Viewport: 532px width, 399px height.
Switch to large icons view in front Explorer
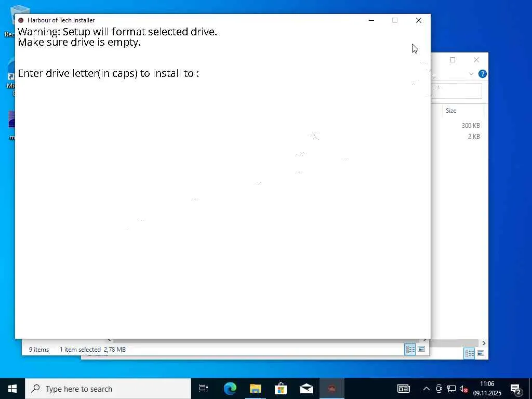click(x=421, y=349)
